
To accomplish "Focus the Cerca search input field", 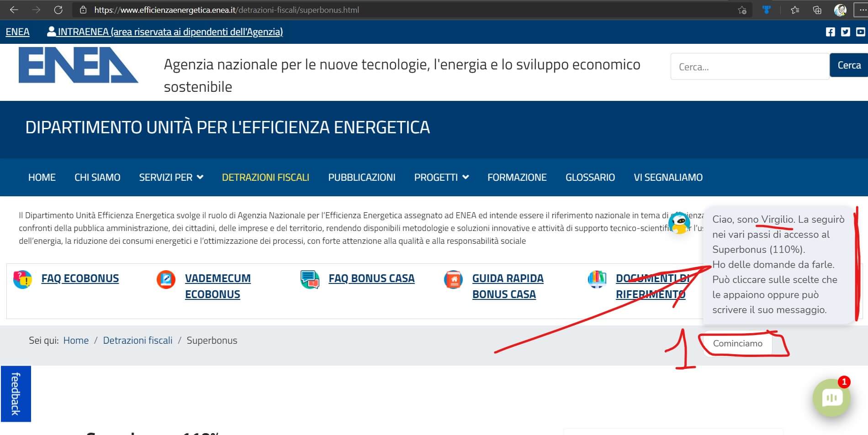I will (x=749, y=67).
